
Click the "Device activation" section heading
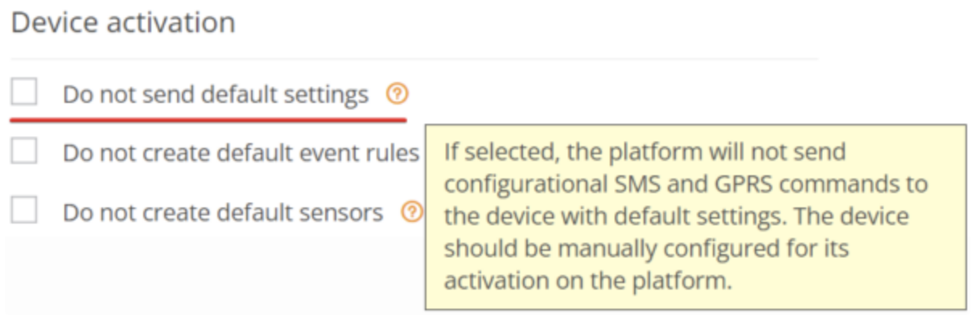(x=123, y=23)
